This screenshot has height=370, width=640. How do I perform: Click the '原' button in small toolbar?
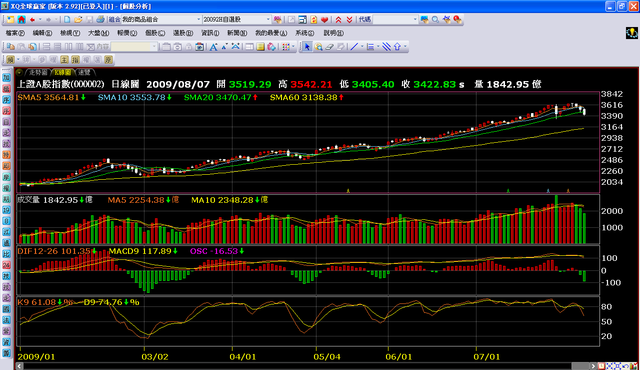[108, 60]
